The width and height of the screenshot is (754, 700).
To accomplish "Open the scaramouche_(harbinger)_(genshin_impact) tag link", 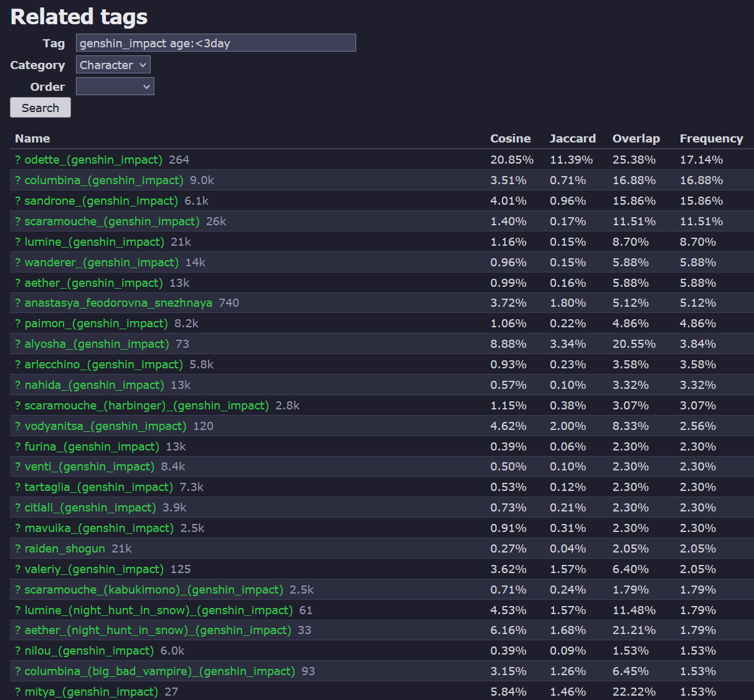I will pos(147,406).
